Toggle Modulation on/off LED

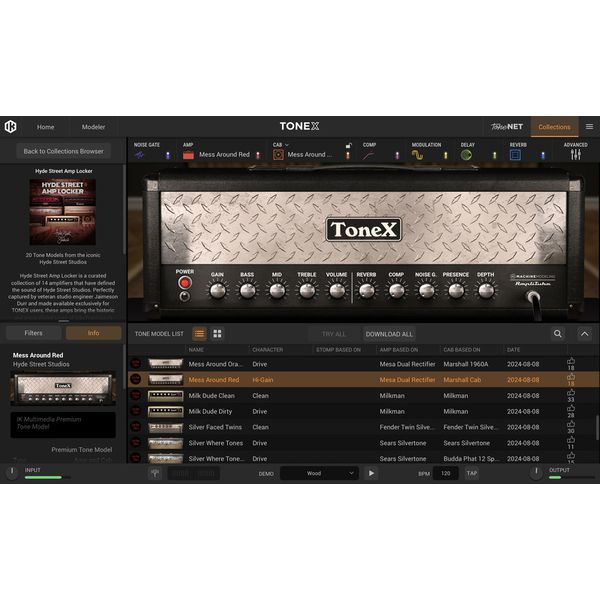(x=445, y=155)
